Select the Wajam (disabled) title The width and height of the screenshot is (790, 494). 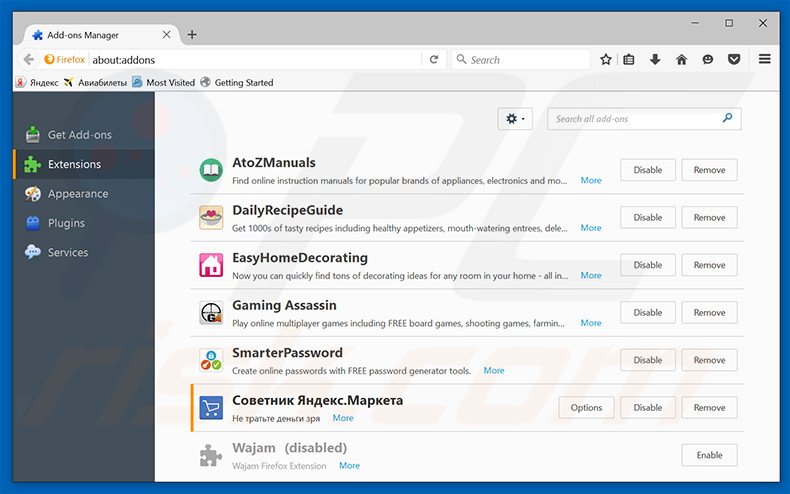[x=289, y=448]
